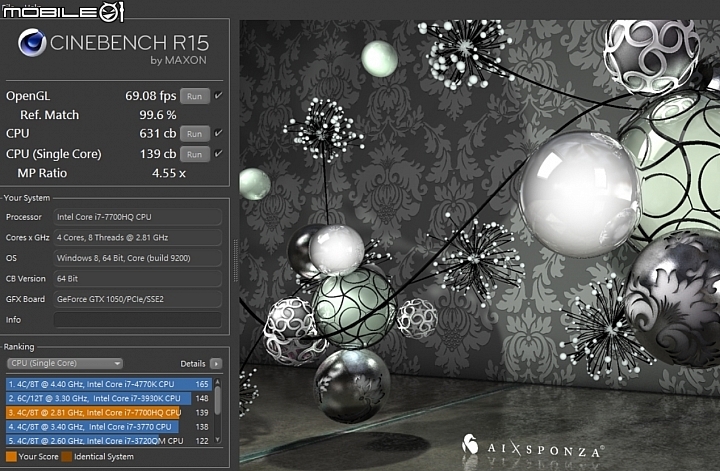Click the Cores x GHz field
Viewport: 720px width, 471px height.
(x=138, y=237)
